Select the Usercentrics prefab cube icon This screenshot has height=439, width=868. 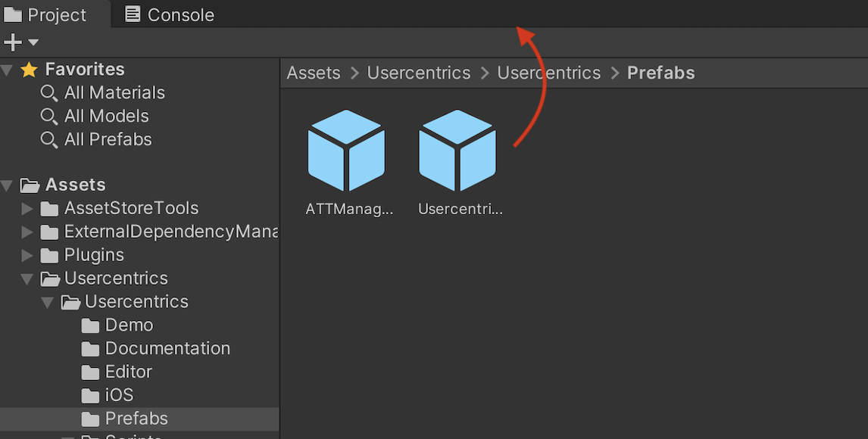(x=457, y=151)
